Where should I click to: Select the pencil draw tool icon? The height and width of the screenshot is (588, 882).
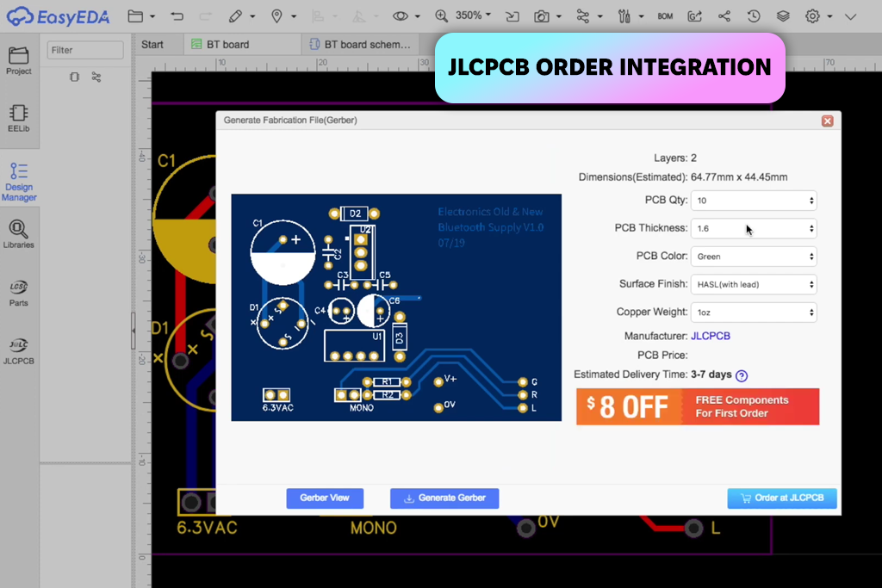[x=236, y=16]
